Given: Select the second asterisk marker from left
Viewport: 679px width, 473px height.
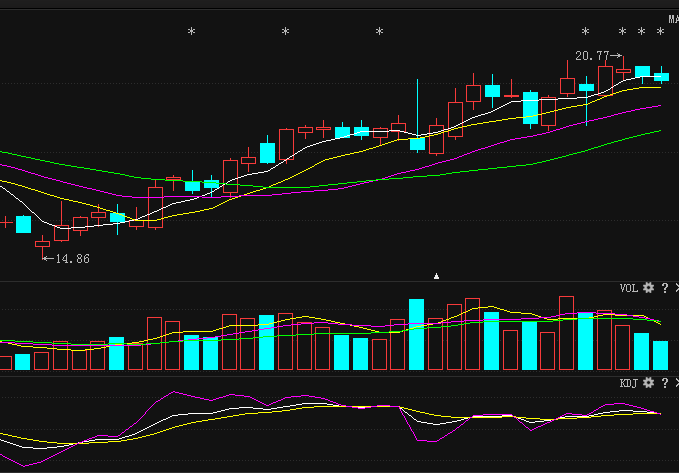Looking at the screenshot, I should pyautogui.click(x=285, y=32).
